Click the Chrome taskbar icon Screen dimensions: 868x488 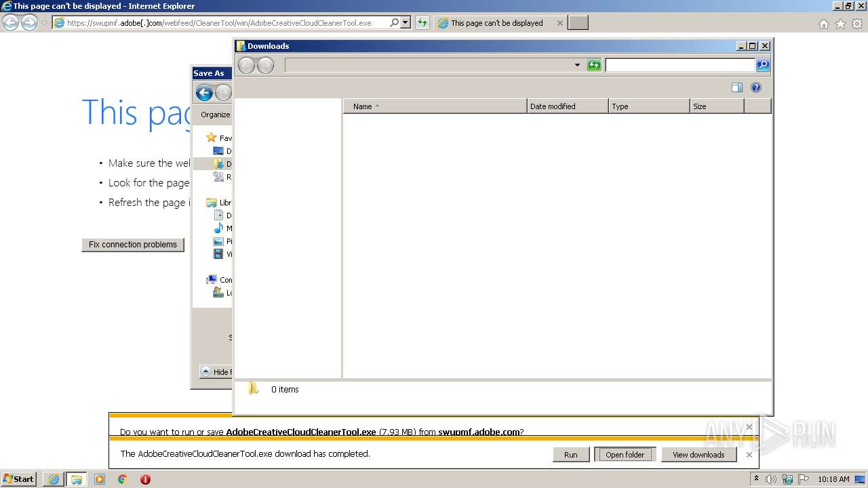(123, 479)
